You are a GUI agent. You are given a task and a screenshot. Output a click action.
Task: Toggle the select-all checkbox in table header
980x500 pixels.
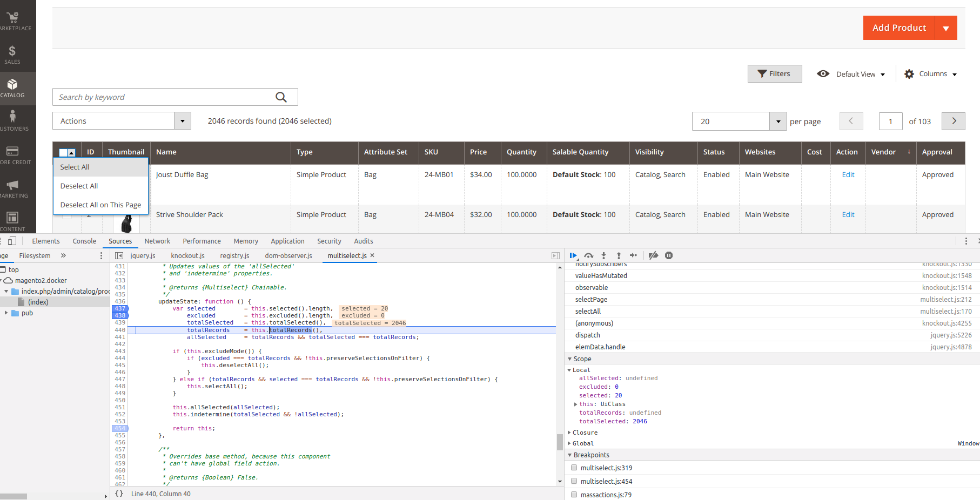(64, 152)
